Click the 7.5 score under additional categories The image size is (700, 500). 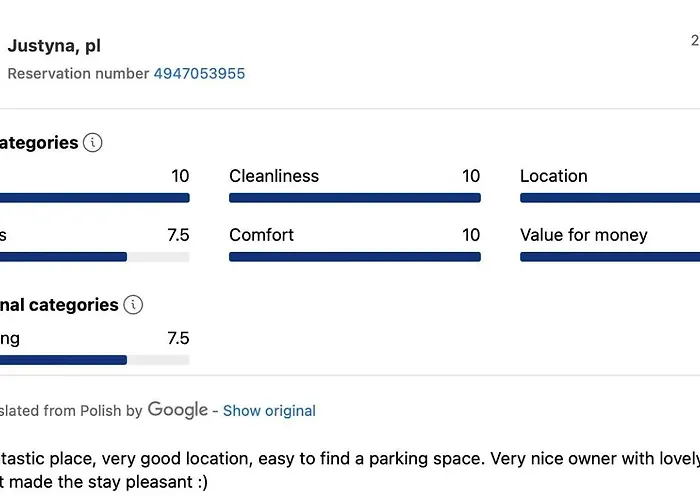click(x=178, y=338)
